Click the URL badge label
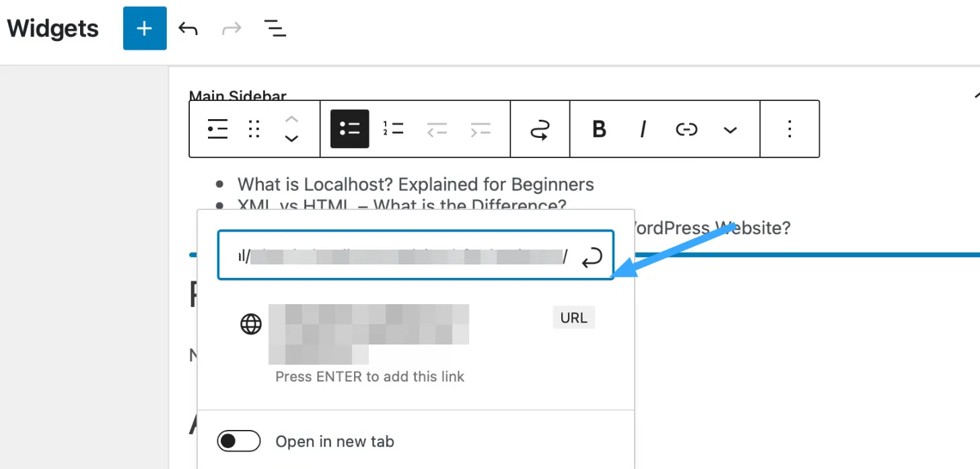This screenshot has height=469, width=980. coord(574,318)
